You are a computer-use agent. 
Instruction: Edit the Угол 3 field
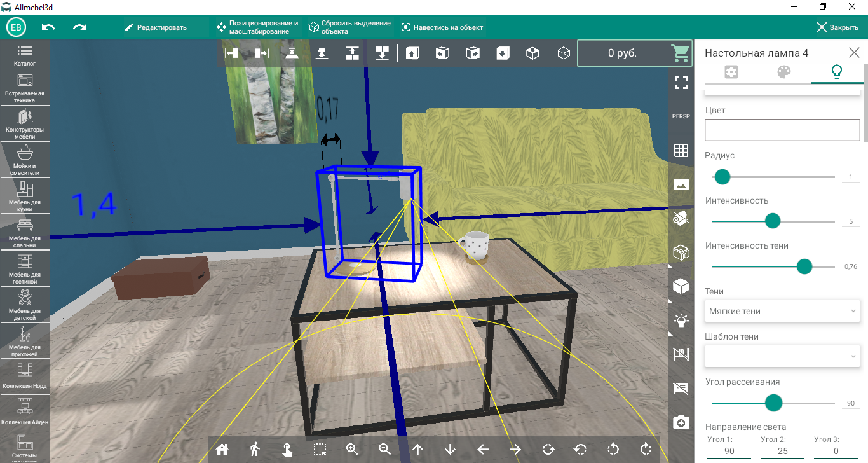[x=836, y=451]
